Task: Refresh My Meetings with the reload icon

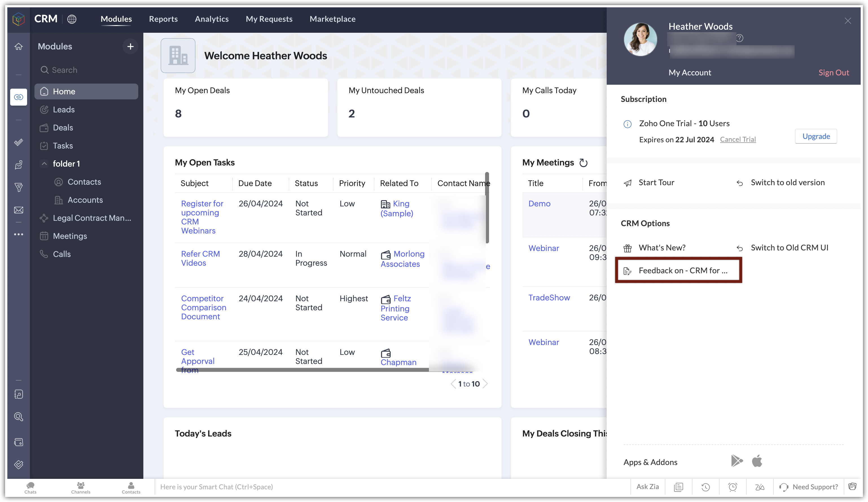Action: pos(583,163)
